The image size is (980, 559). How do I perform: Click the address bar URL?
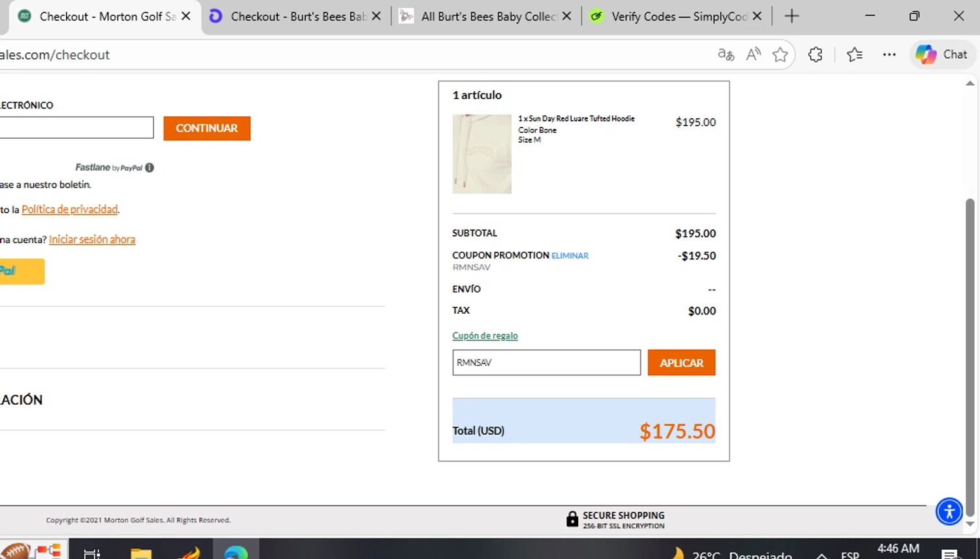[55, 55]
